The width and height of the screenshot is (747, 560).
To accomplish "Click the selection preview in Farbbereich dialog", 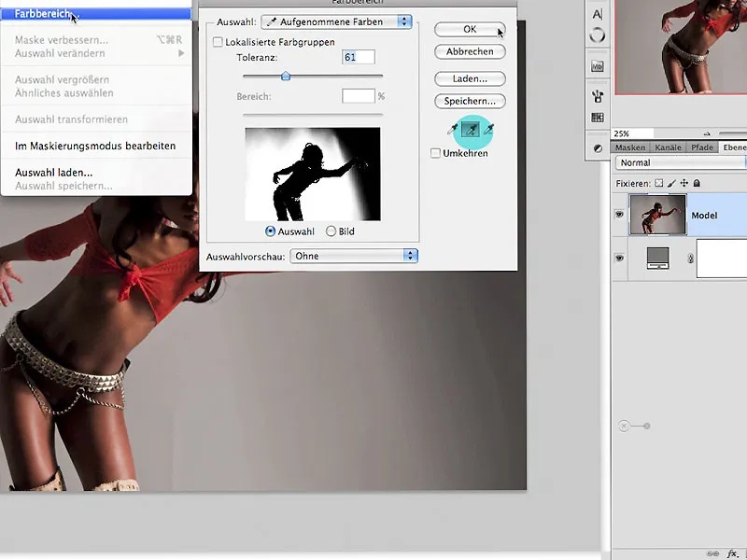I will click(313, 174).
